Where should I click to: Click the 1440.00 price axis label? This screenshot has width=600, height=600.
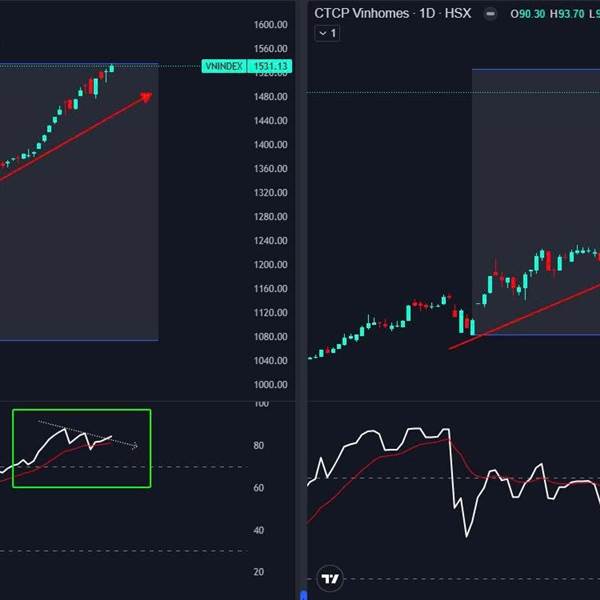pos(271,121)
